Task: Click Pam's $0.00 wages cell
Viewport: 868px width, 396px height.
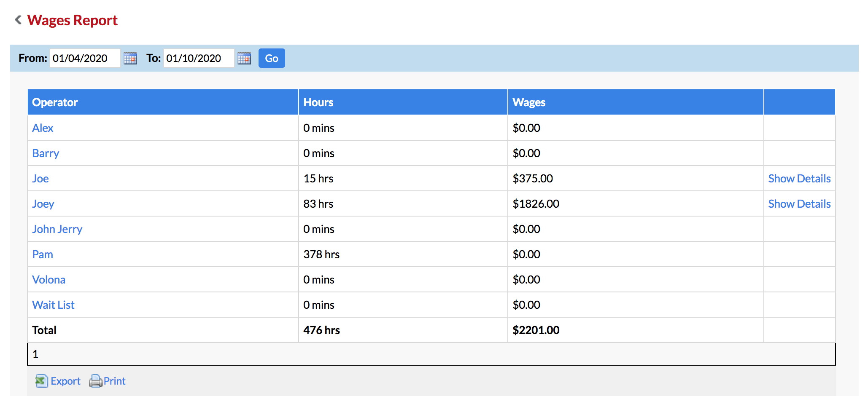Action: click(636, 254)
